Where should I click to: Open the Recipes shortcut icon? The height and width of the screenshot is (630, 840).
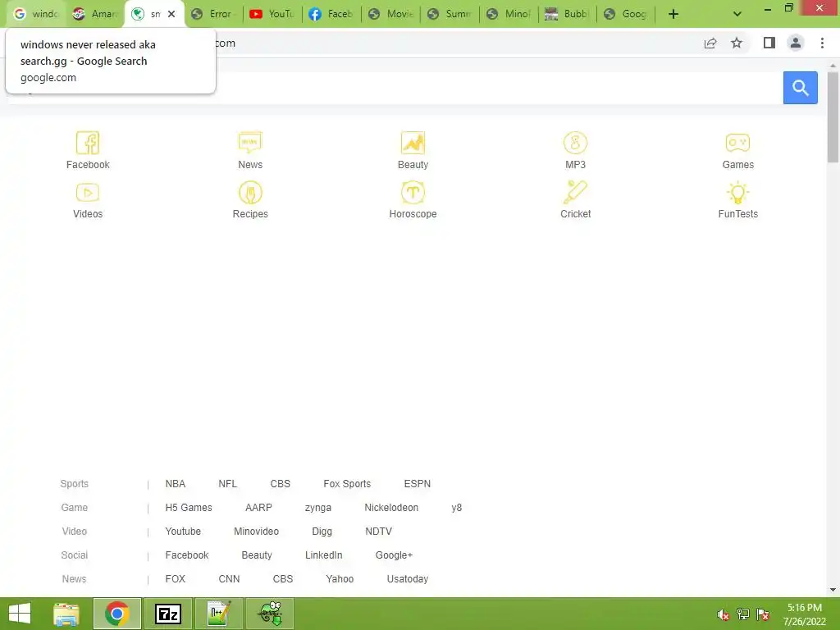point(250,192)
